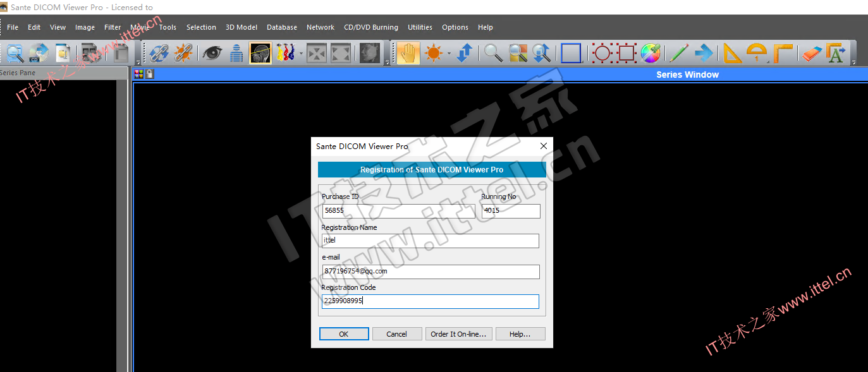Open the Edit menu
868x372 pixels.
[x=34, y=27]
